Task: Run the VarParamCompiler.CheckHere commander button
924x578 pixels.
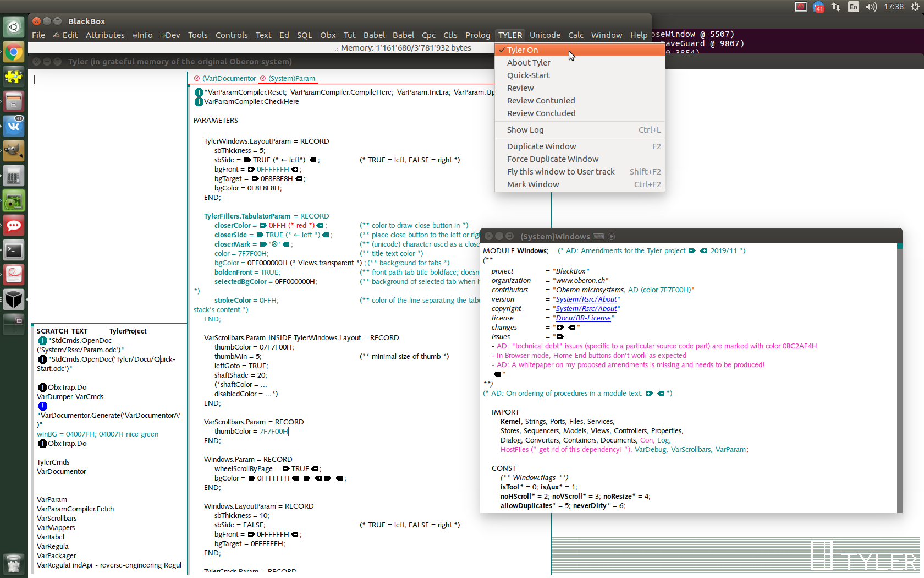Action: tap(199, 102)
